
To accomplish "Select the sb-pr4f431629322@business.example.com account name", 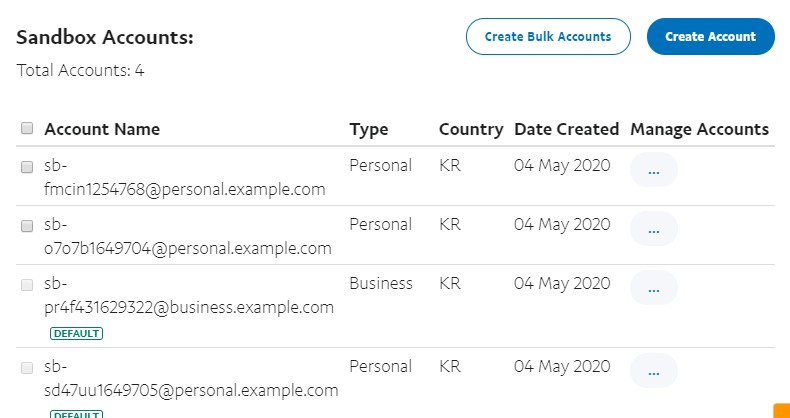I will point(191,307).
